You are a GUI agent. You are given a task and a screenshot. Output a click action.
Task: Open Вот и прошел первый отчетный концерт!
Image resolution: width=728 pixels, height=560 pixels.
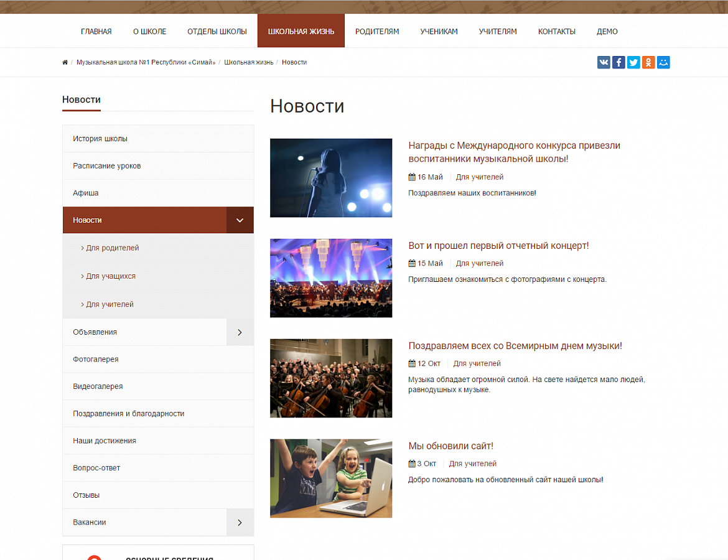point(498,246)
